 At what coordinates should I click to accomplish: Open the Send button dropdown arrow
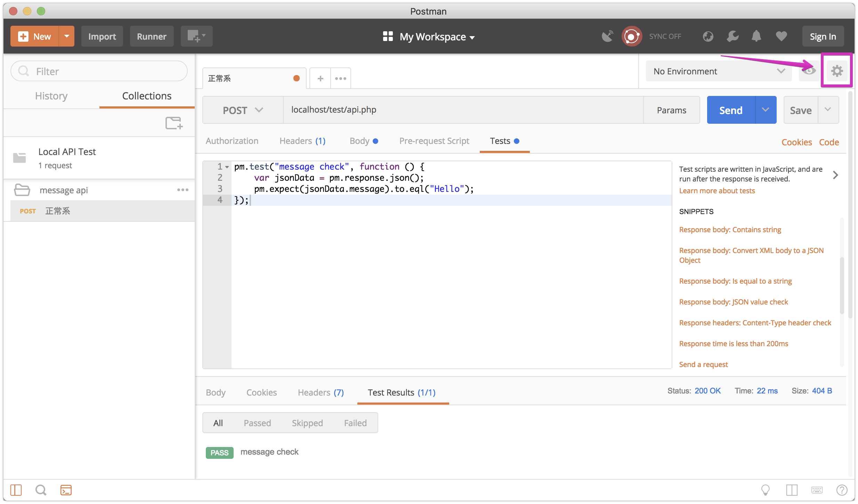coord(766,110)
